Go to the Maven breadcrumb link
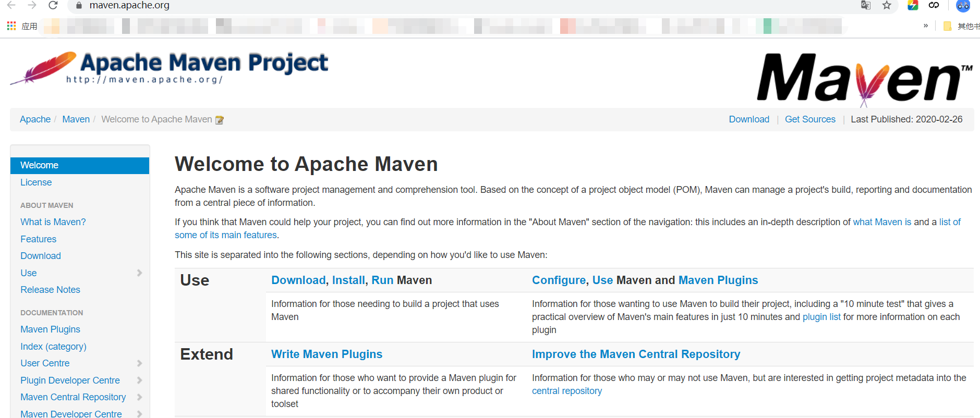 (76, 119)
